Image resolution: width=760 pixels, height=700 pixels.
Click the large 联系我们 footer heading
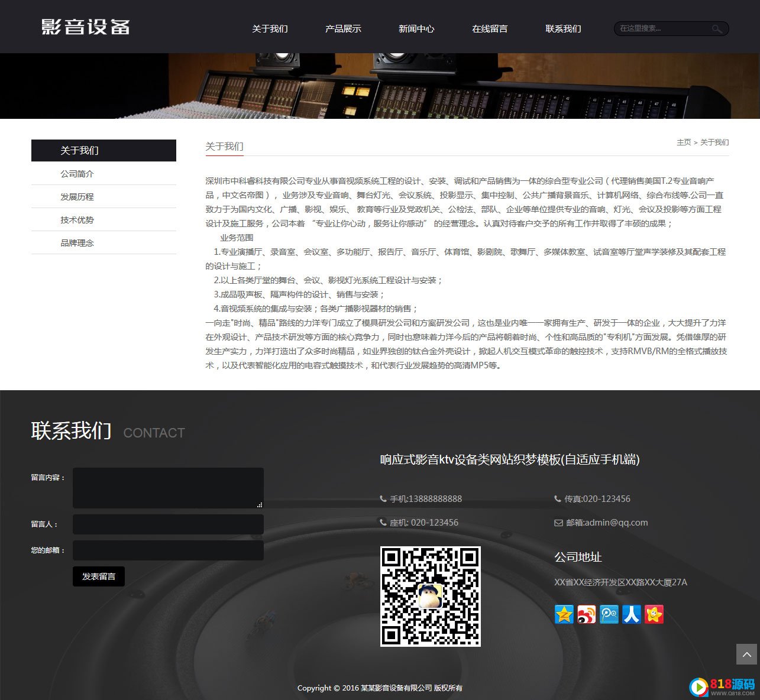pyautogui.click(x=72, y=430)
